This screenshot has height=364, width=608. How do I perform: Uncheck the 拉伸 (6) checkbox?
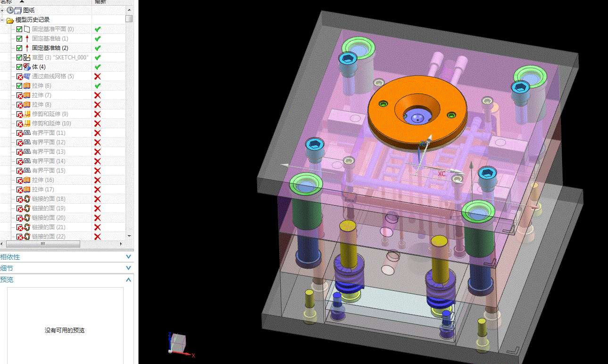pyautogui.click(x=19, y=86)
